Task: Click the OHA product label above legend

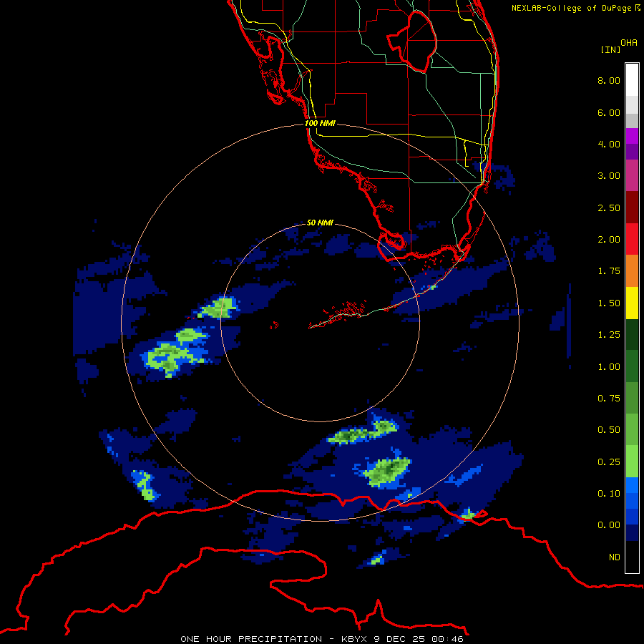Action: click(629, 43)
